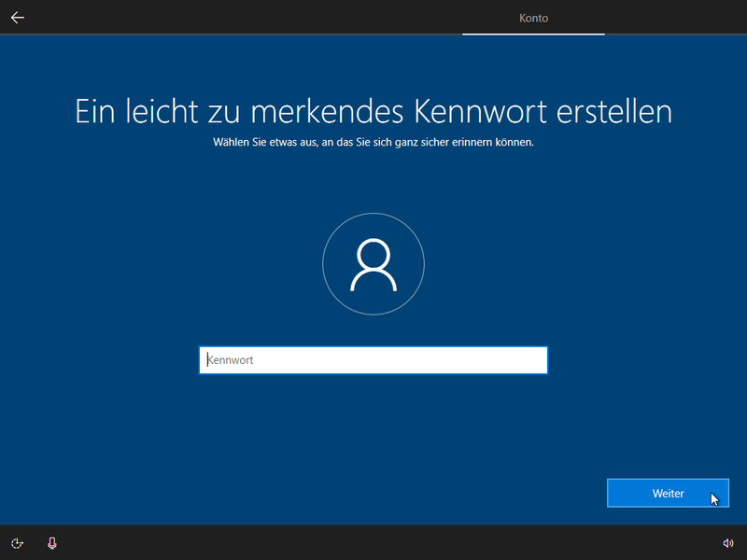
Task: Click the back arrow to return
Action: (x=17, y=16)
